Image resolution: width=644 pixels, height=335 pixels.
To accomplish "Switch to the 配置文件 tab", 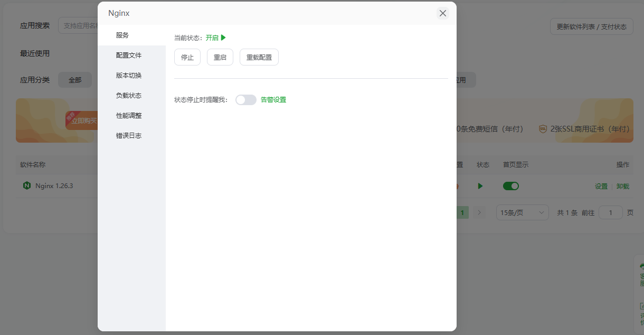I will [x=128, y=54].
